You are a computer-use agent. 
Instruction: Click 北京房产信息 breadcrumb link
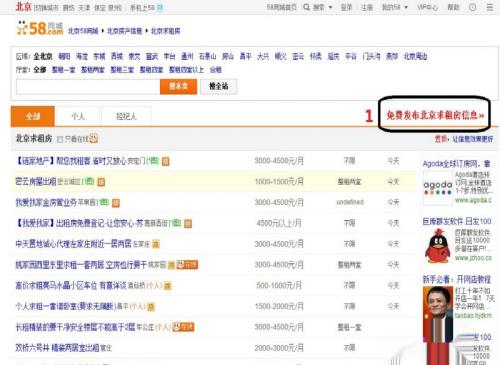click(x=125, y=31)
